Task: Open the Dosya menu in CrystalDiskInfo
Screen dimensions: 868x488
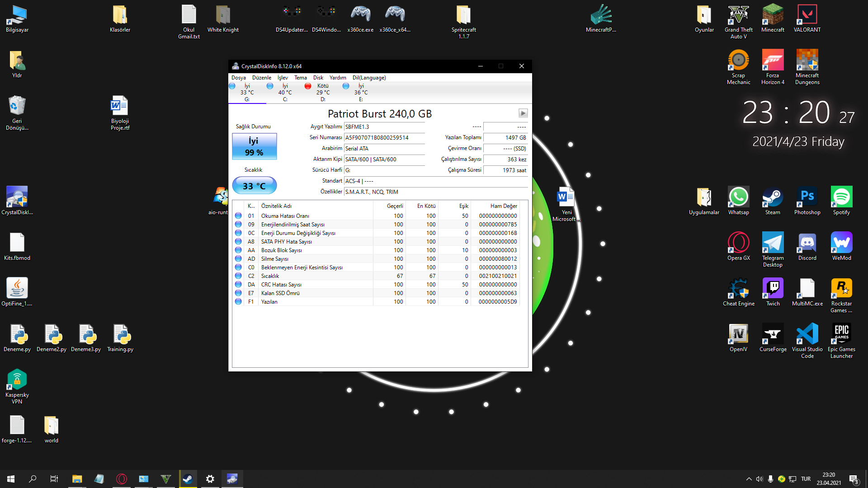Action: [x=239, y=78]
